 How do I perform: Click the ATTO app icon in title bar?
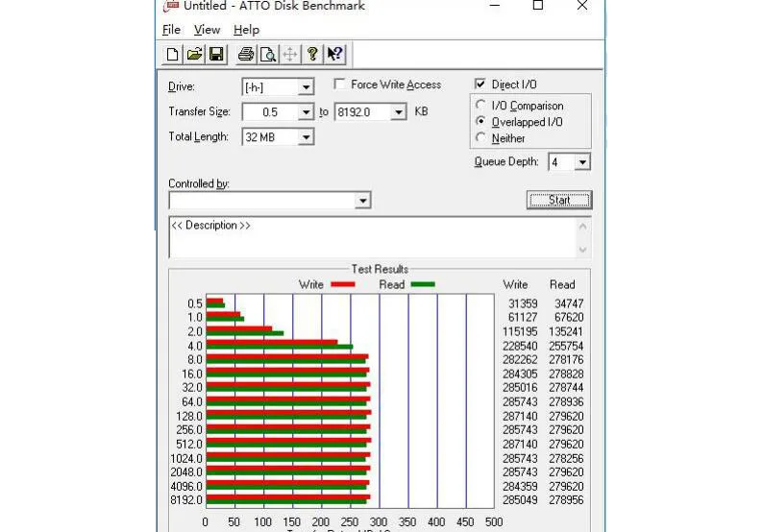[x=171, y=6]
